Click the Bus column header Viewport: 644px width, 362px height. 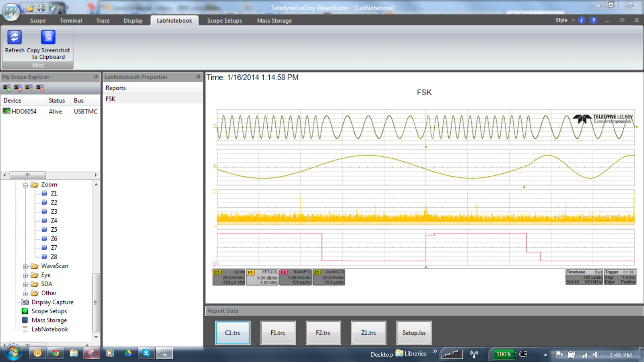click(85, 101)
